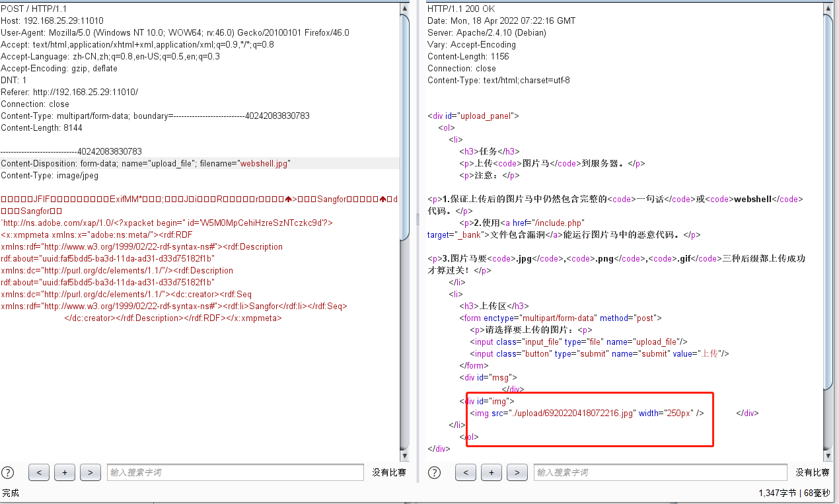
Task: Click the multipart/form-data Content-Type header
Action: click(x=155, y=116)
